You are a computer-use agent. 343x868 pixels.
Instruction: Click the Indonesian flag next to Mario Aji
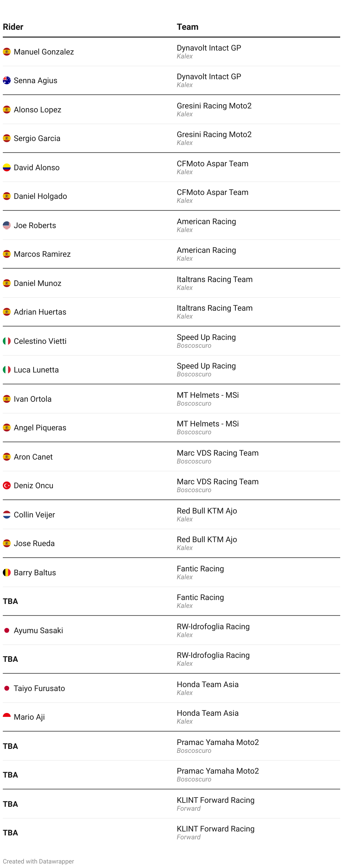tap(7, 717)
